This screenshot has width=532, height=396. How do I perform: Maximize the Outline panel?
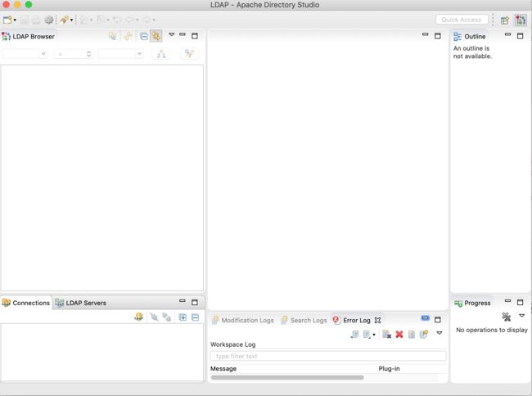(x=520, y=36)
